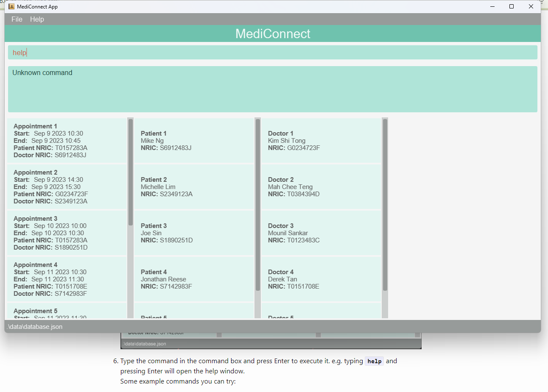
Task: Select Doctor 1 Kim Shi Tong card
Action: coord(321,140)
